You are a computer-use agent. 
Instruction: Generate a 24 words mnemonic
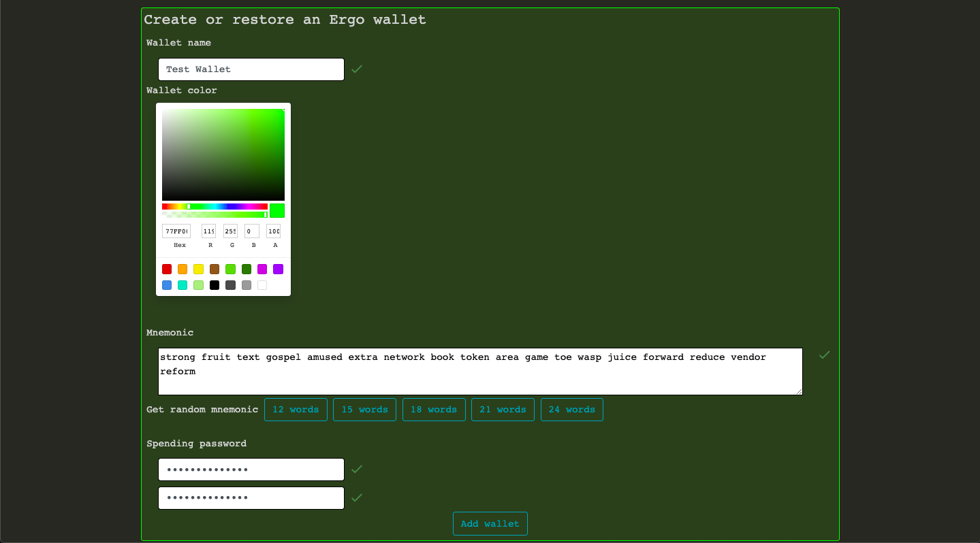pyautogui.click(x=572, y=410)
